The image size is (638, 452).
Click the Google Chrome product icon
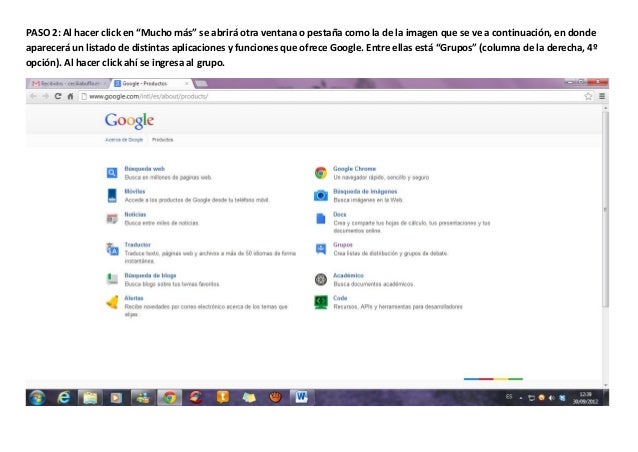tap(321, 173)
